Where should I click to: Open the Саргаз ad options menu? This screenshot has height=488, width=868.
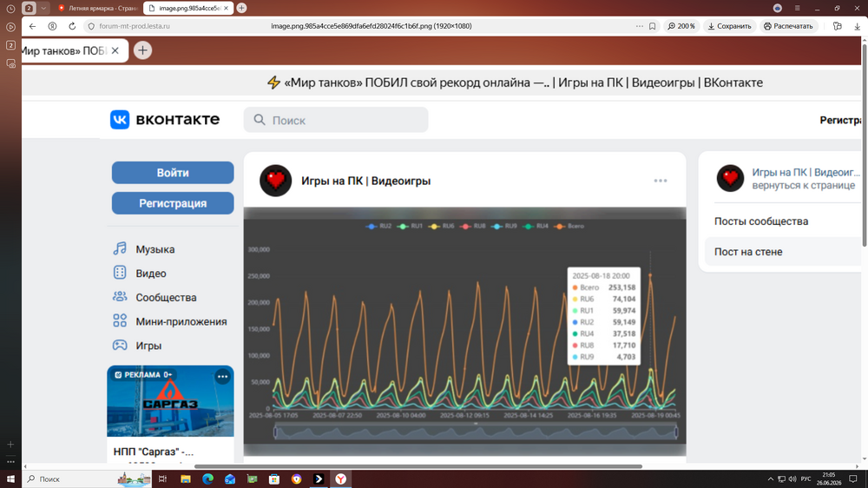[222, 377]
